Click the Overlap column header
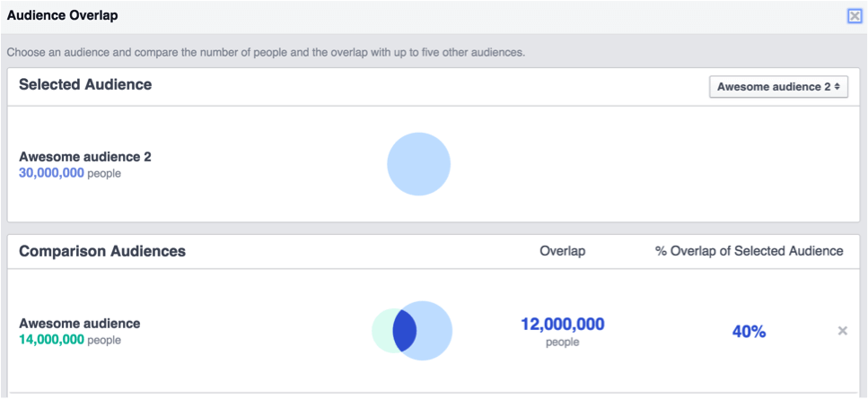 point(563,251)
